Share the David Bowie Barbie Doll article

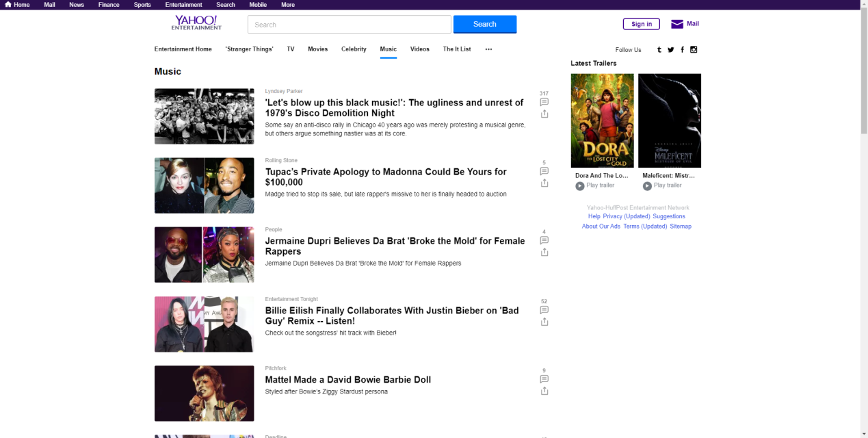(544, 391)
